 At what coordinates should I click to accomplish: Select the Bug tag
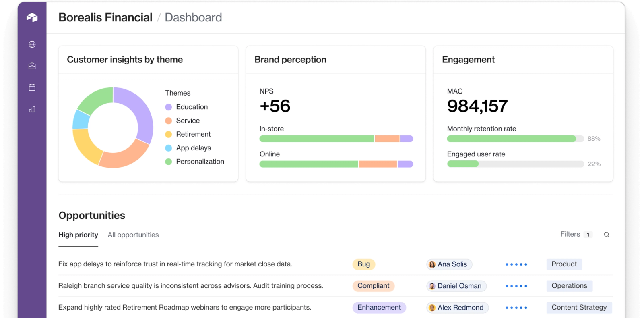coord(364,264)
